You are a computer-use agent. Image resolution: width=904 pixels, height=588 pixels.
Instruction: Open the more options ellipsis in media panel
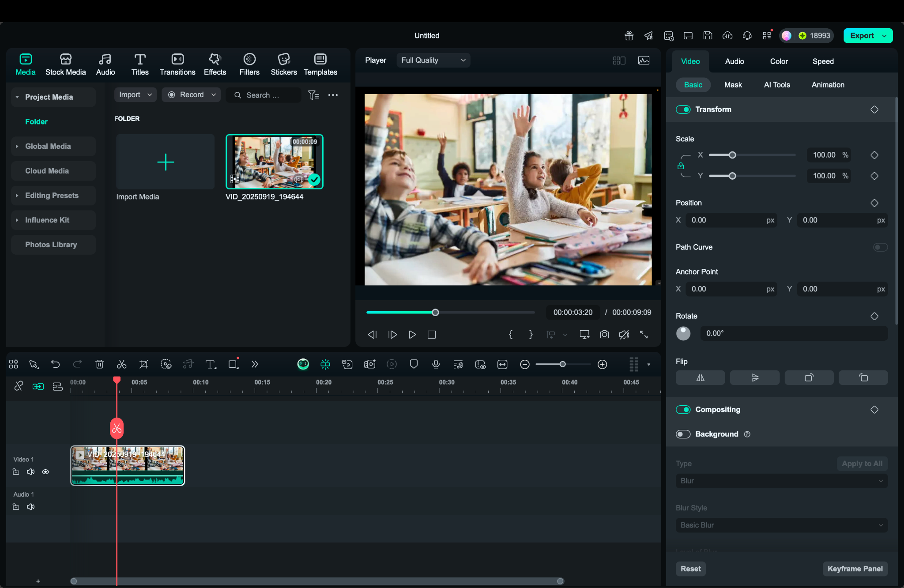pos(333,95)
